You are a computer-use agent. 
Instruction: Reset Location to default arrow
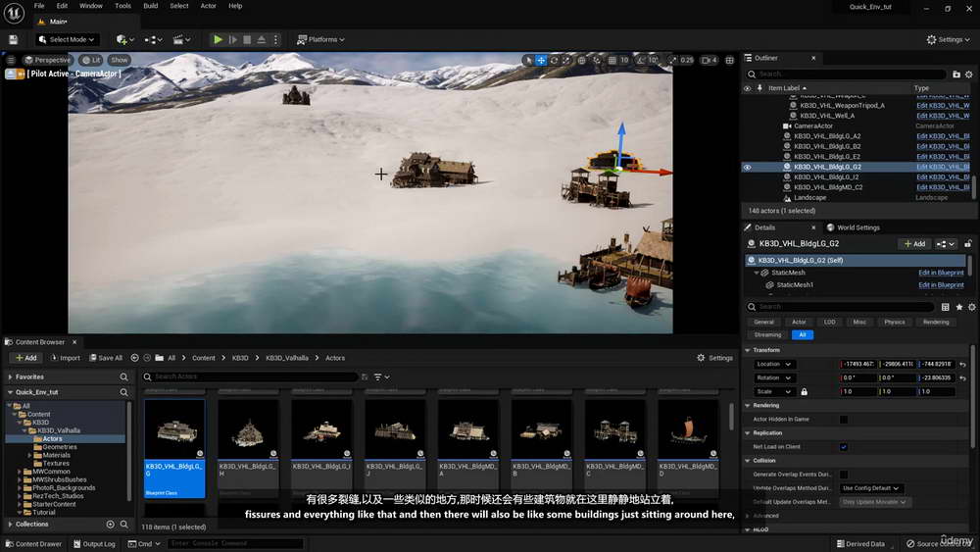tap(962, 365)
